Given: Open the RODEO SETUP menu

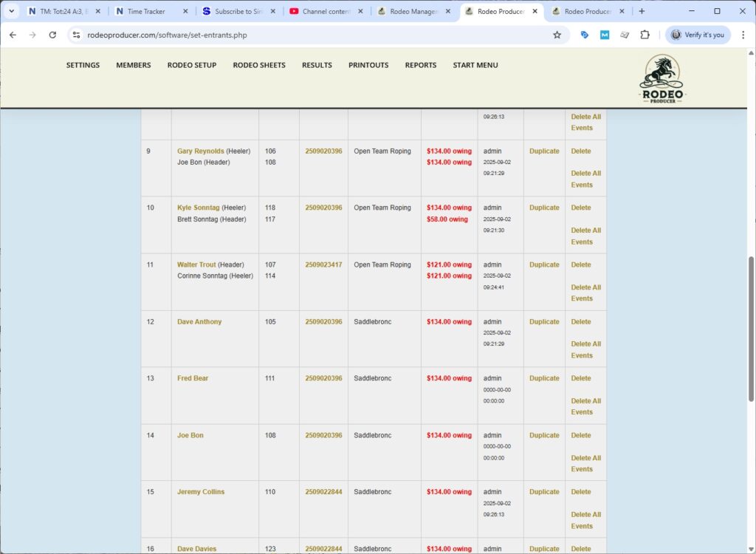Looking at the screenshot, I should click(x=192, y=65).
